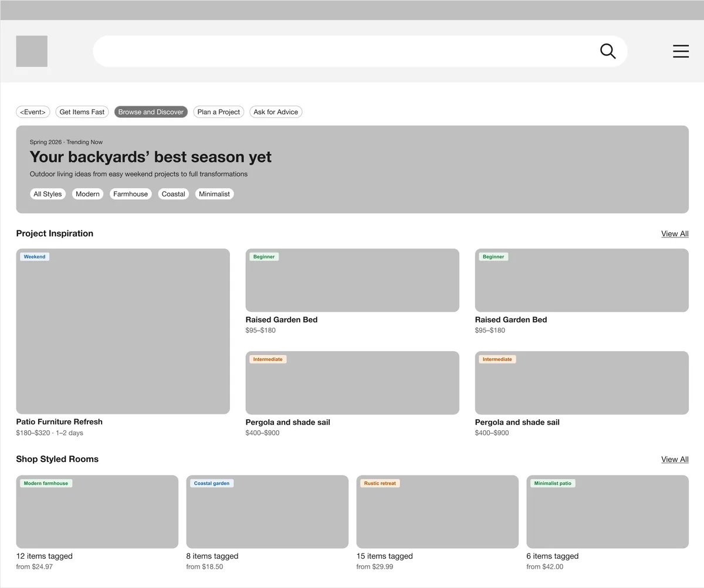Screen dimensions: 704x588
Task: Click the magnifying glass search icon
Action: (x=608, y=51)
